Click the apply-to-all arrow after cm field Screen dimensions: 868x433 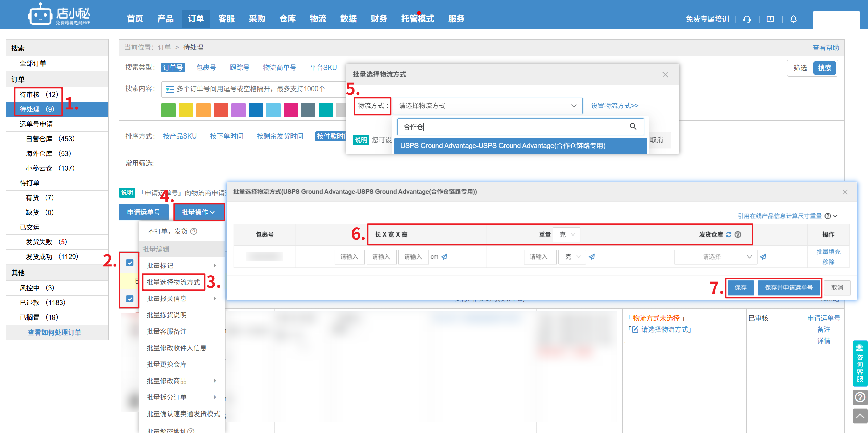coord(444,257)
